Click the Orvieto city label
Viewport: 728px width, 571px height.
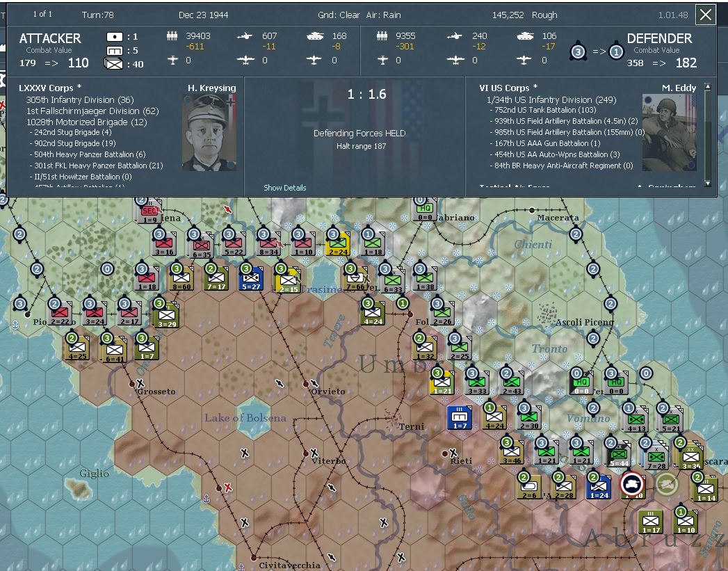pos(328,392)
